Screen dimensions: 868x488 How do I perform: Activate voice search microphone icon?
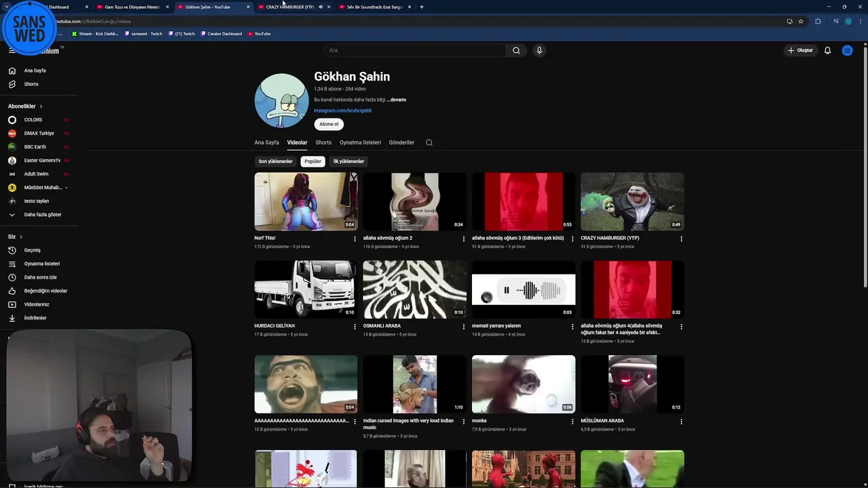tap(539, 50)
